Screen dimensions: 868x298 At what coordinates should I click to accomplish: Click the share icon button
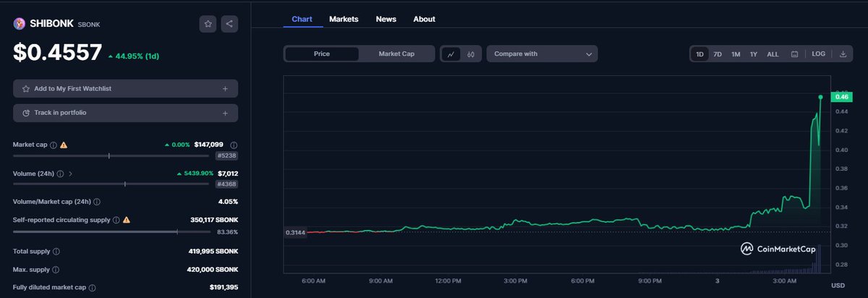[229, 24]
